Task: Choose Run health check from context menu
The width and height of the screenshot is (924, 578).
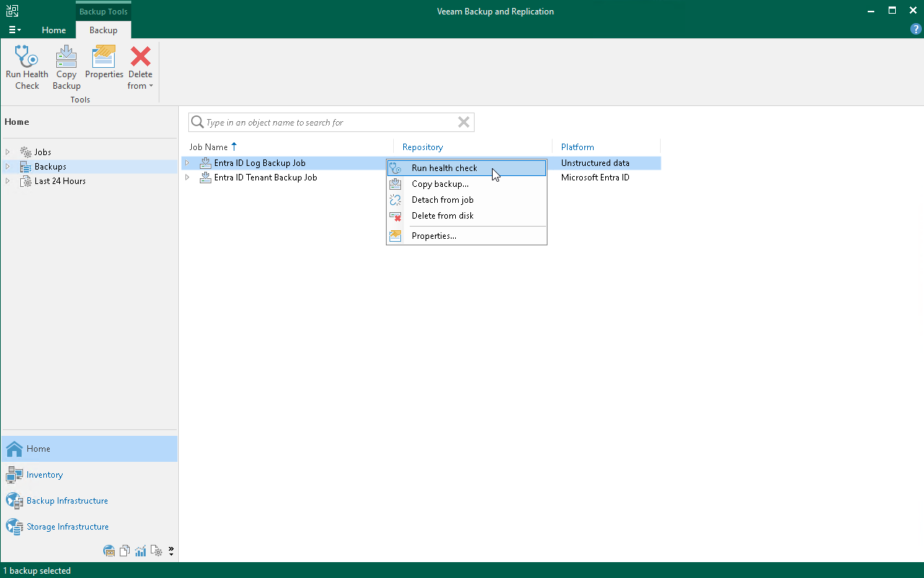Action: (467, 168)
